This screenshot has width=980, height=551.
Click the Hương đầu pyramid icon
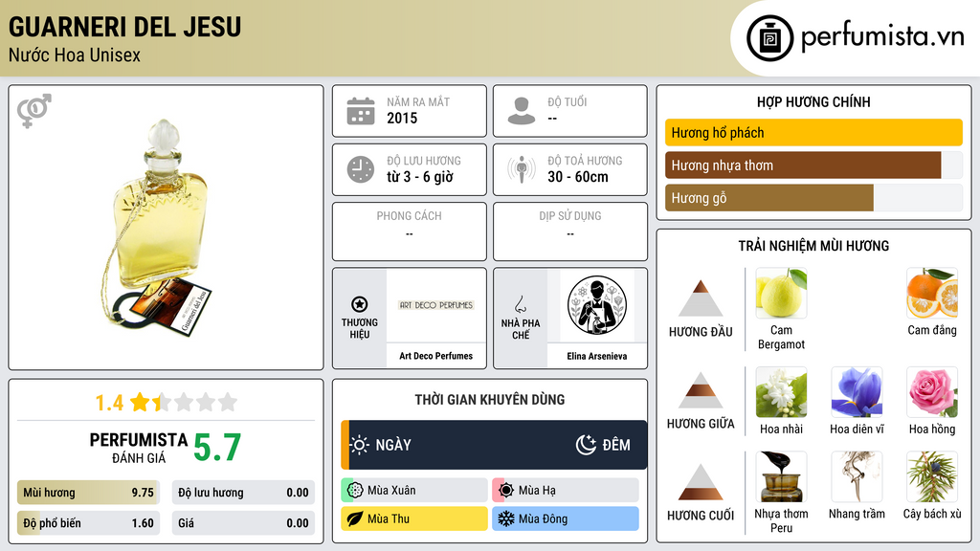tap(701, 298)
